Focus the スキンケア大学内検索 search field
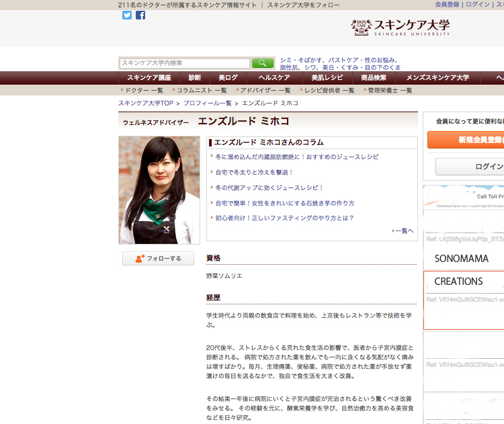This screenshot has width=504, height=424. pyautogui.click(x=185, y=63)
